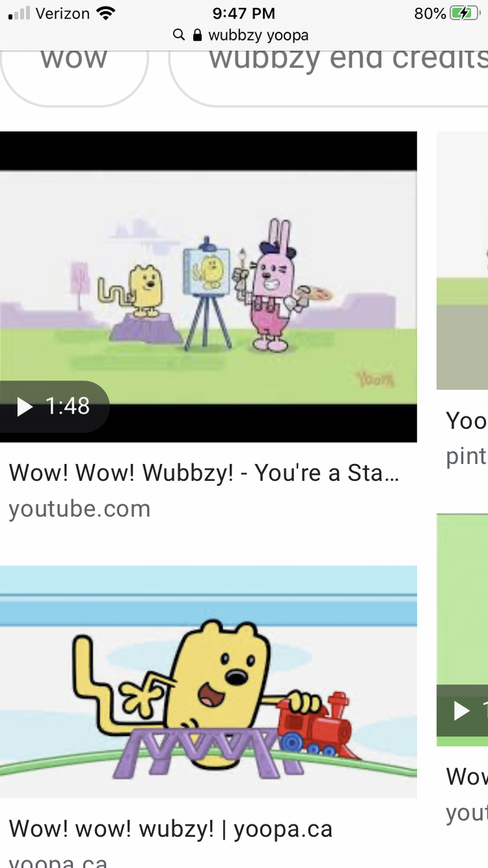Viewport: 488px width, 868px height.
Task: Tap the 9:47 PM clock in status bar
Action: point(244,13)
